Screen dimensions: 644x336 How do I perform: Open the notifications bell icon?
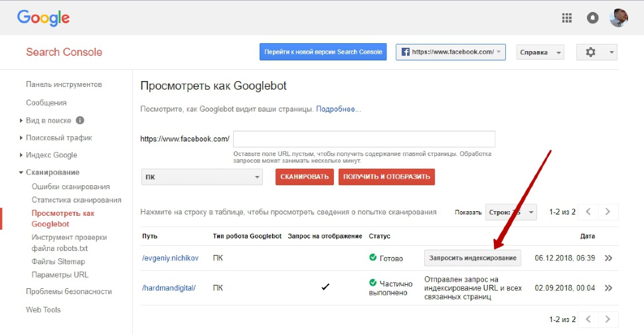pos(592,18)
